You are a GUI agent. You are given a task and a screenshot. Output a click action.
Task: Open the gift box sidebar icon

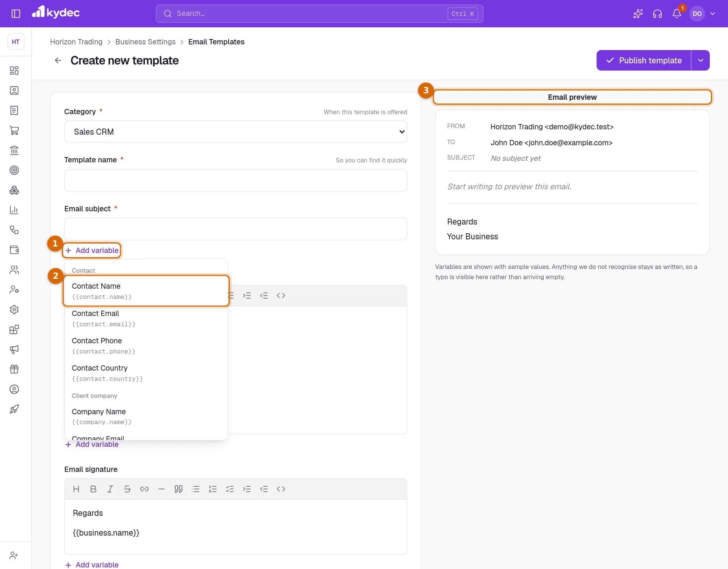14,369
